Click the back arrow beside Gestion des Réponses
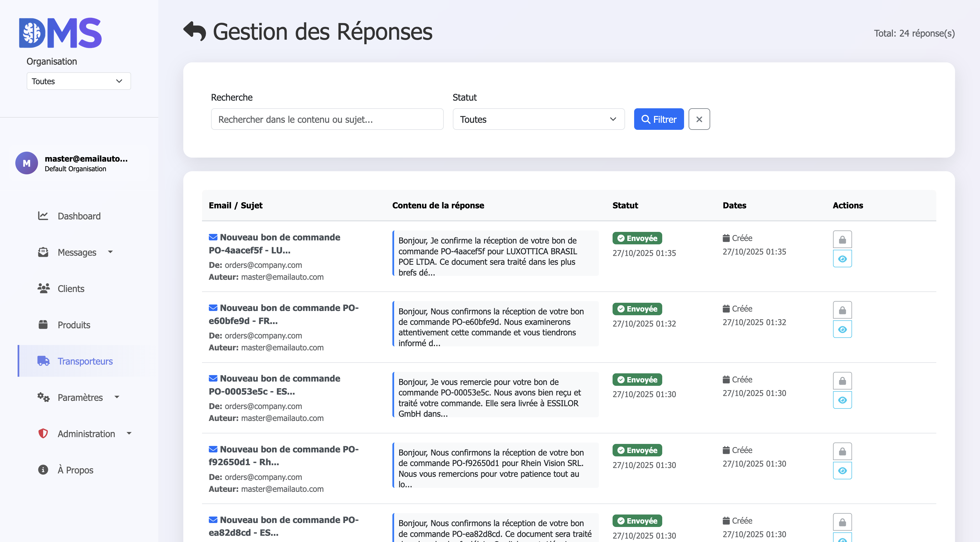The width and height of the screenshot is (980, 542). pyautogui.click(x=194, y=31)
